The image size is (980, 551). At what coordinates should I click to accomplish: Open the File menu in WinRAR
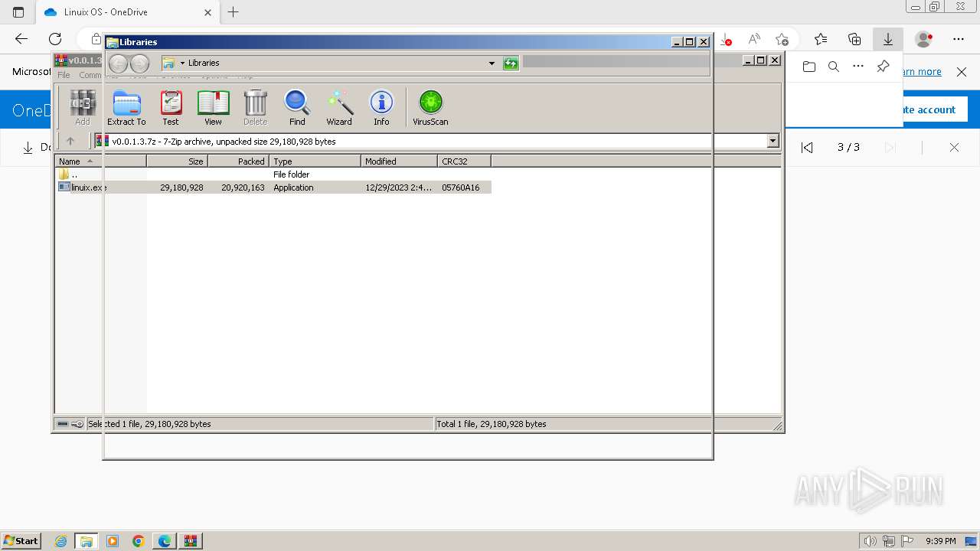coord(64,75)
